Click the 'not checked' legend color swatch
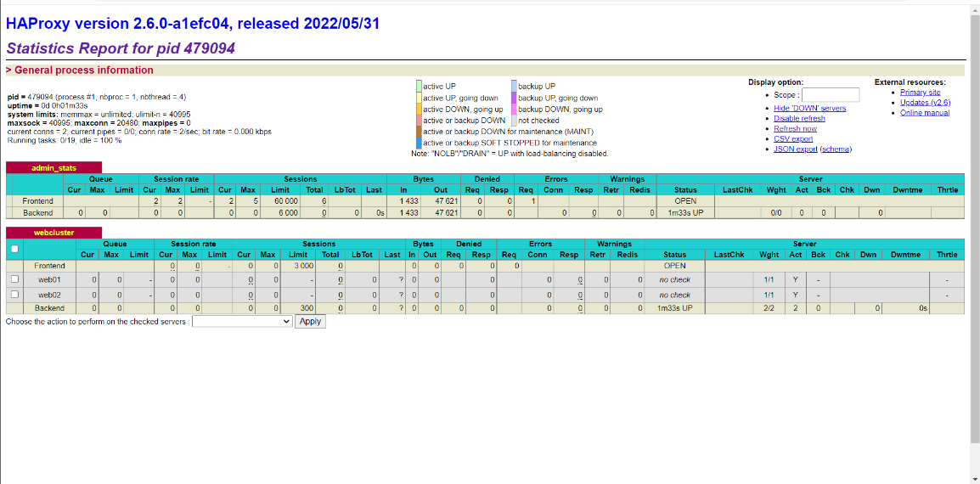 tap(514, 120)
